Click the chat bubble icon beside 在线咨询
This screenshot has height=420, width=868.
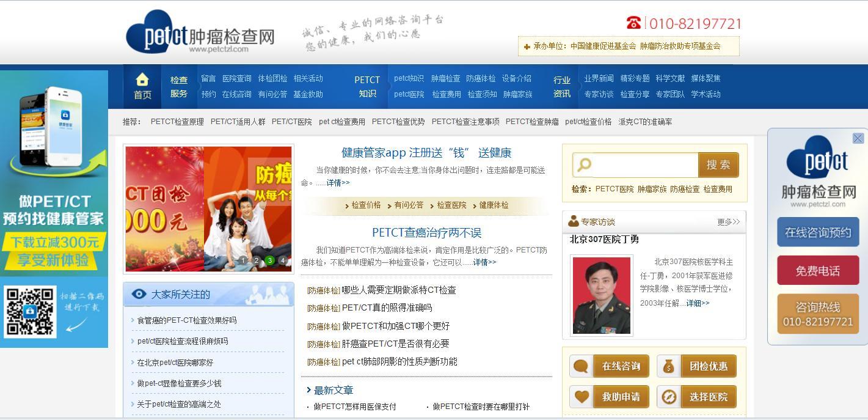point(581,366)
